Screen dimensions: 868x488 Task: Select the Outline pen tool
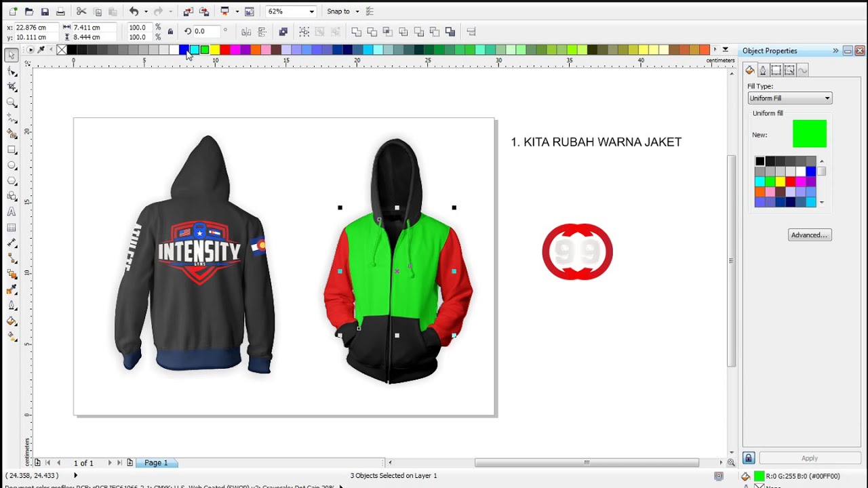(12, 306)
